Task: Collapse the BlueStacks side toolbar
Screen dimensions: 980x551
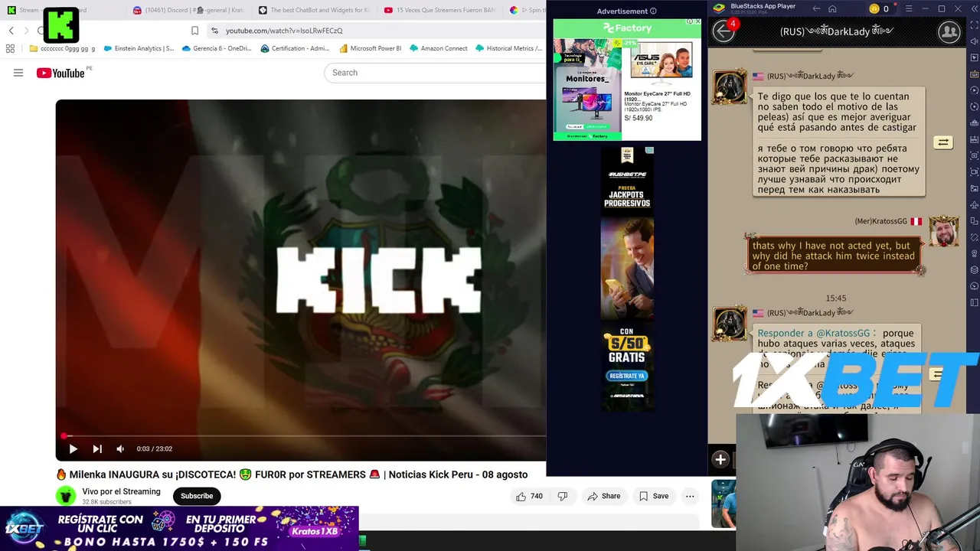Action: pos(974,9)
